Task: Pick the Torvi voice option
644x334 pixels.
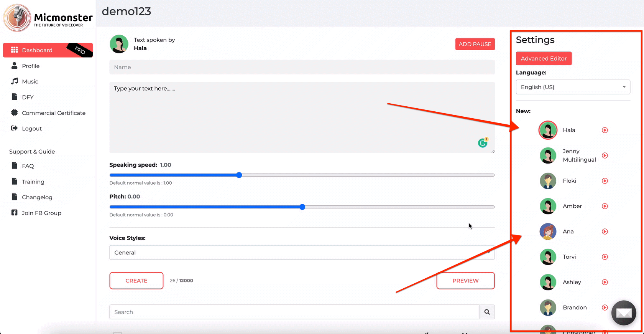Action: 548,257
